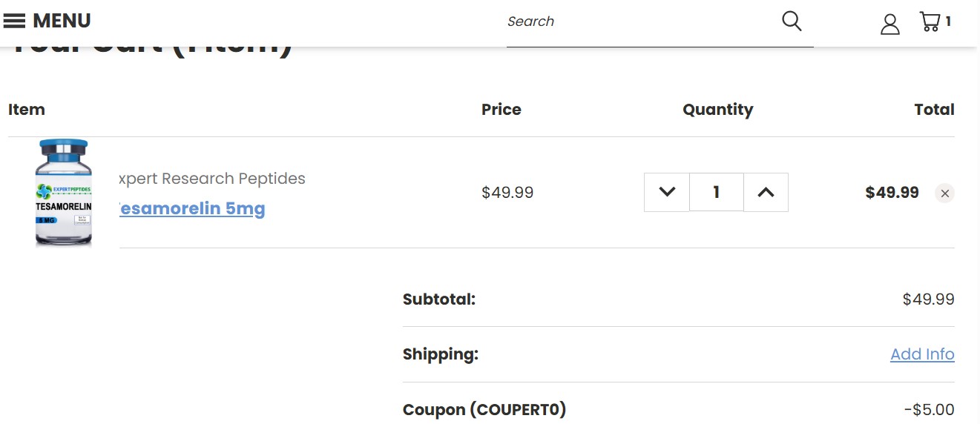Open the Tesamorelin 5mg product link
Screen dimensions: 980x424
tap(192, 208)
